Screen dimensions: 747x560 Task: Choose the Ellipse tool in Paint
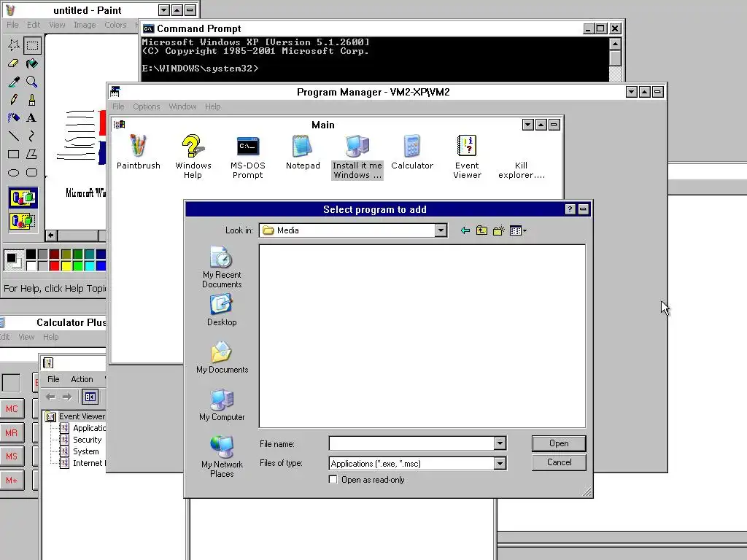pyautogui.click(x=14, y=172)
